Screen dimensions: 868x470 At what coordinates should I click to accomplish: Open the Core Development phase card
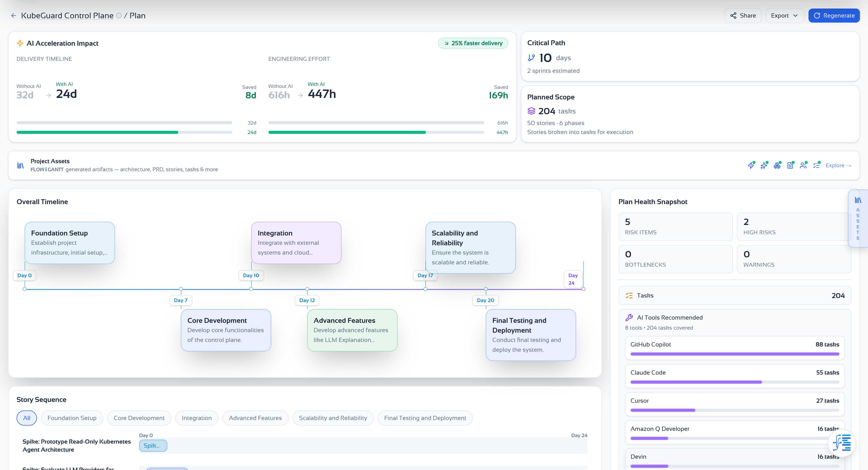pos(226,330)
